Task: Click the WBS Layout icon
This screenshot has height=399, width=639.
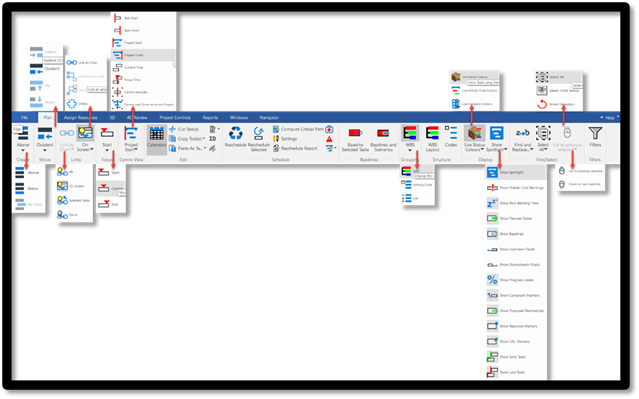Action: tap(432, 134)
